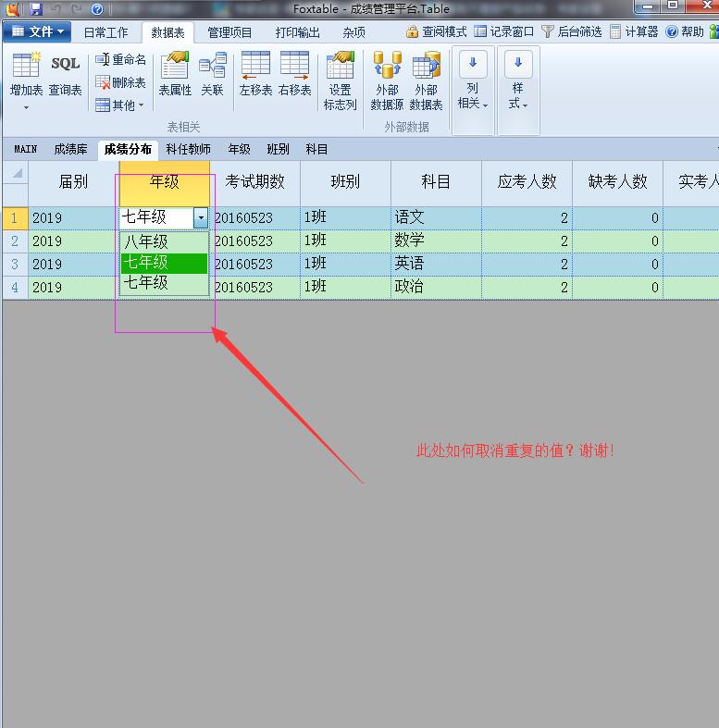Switch to the 打印输出 ribbon tab
The width and height of the screenshot is (719, 728).
(297, 32)
